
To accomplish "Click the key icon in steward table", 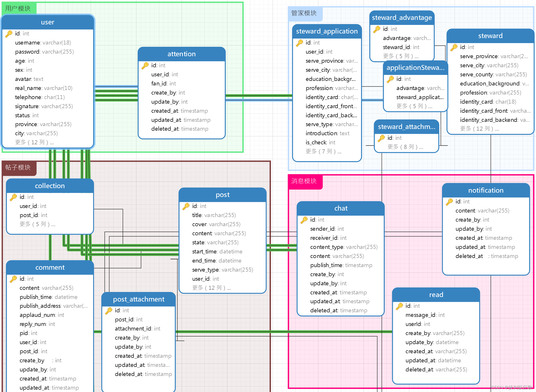I will (454, 47).
